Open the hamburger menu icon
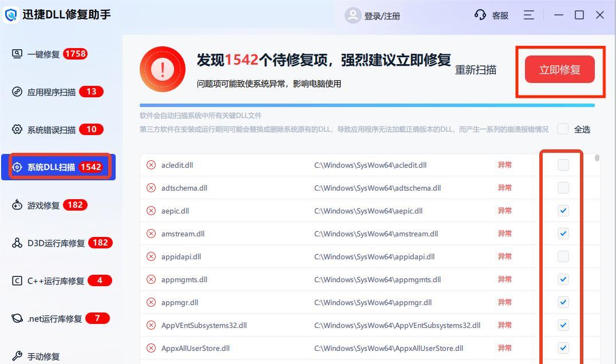This screenshot has height=364, width=616. pos(529,15)
